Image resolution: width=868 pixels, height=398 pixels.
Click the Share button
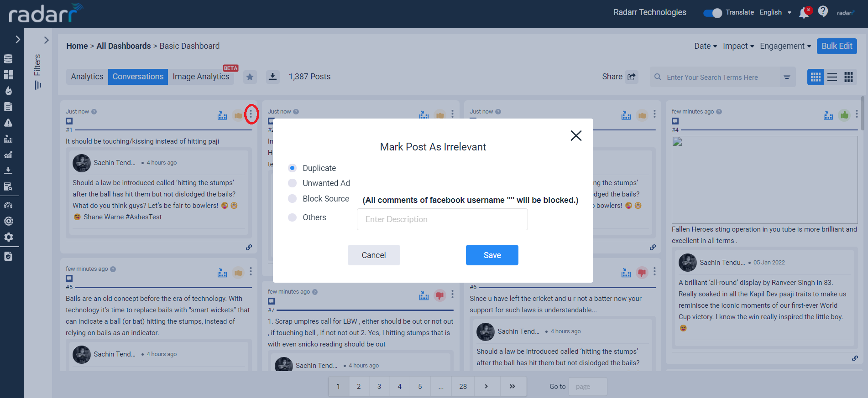click(x=619, y=77)
